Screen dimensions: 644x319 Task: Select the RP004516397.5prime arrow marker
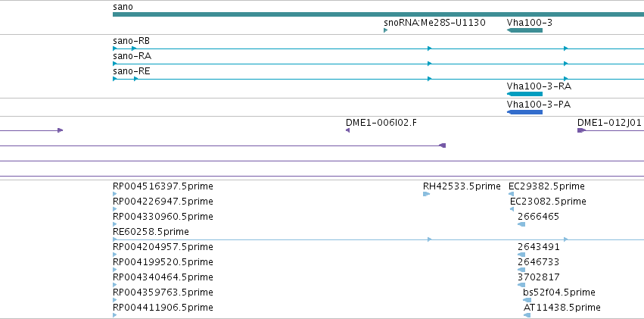click(x=114, y=194)
